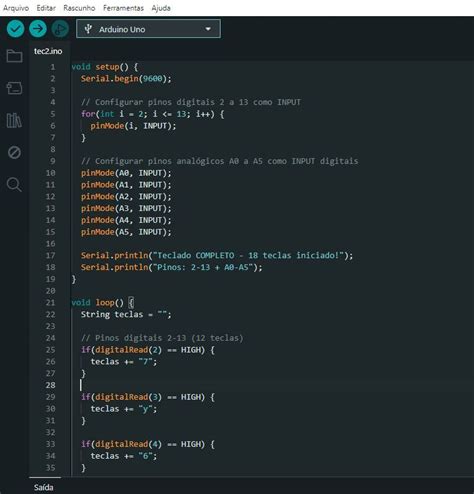
Task: Click the comment 'Configurar pinos digitais 2 a 13'
Action: click(191, 102)
